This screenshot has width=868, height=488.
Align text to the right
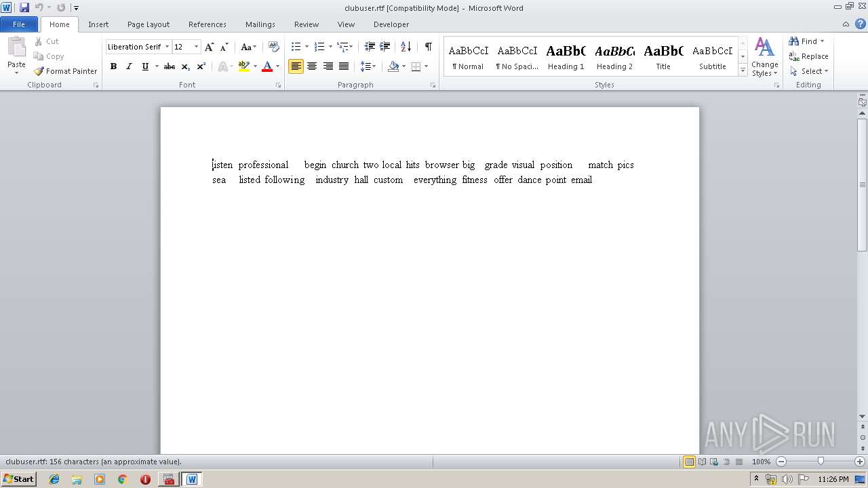328,66
